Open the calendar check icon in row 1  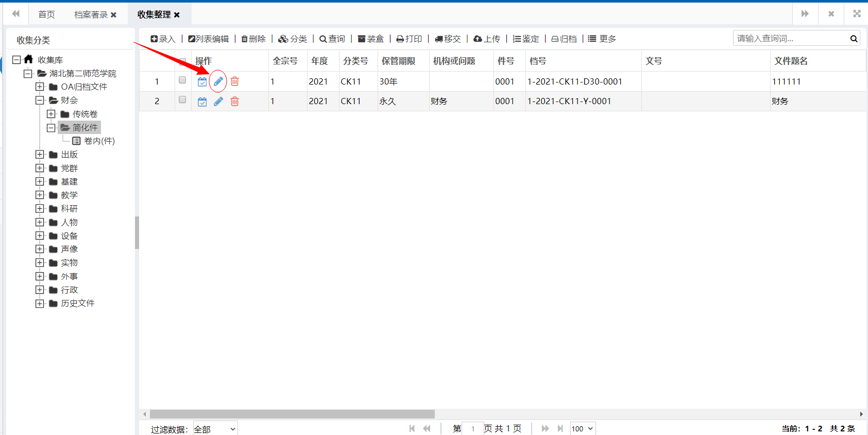[202, 81]
